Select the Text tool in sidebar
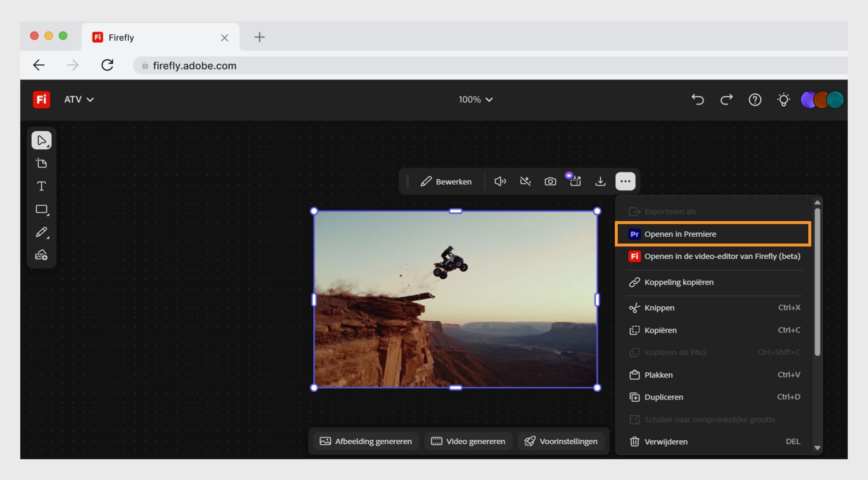This screenshot has width=868, height=480. tap(41, 186)
